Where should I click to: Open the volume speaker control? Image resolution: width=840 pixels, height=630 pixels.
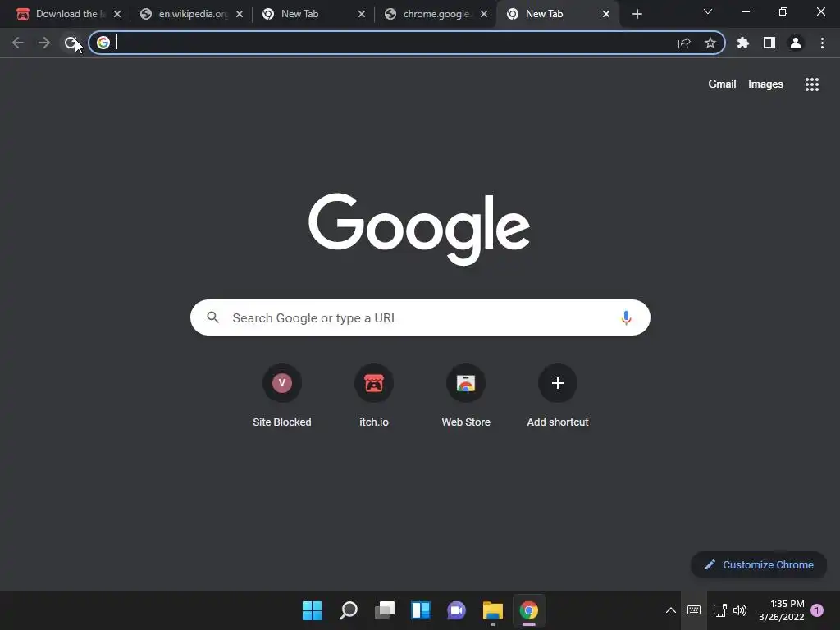tap(740, 610)
